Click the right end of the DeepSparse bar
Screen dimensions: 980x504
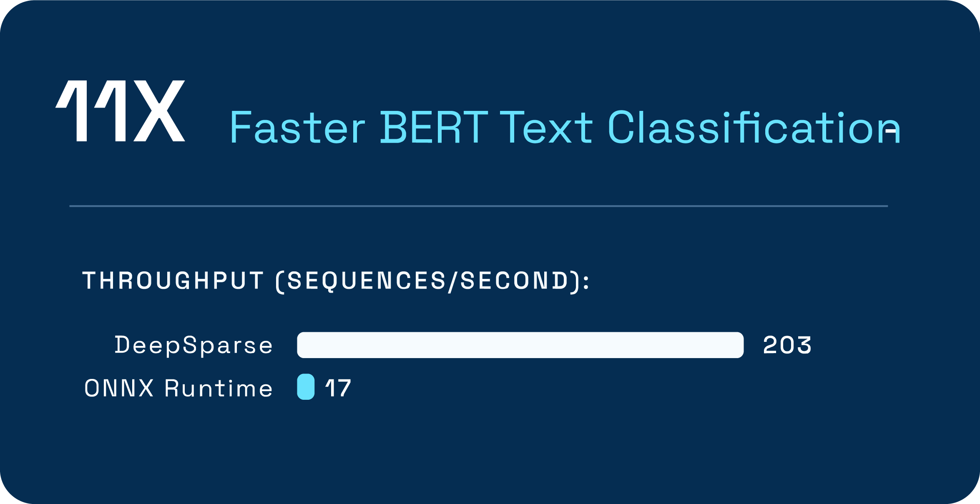click(x=737, y=345)
